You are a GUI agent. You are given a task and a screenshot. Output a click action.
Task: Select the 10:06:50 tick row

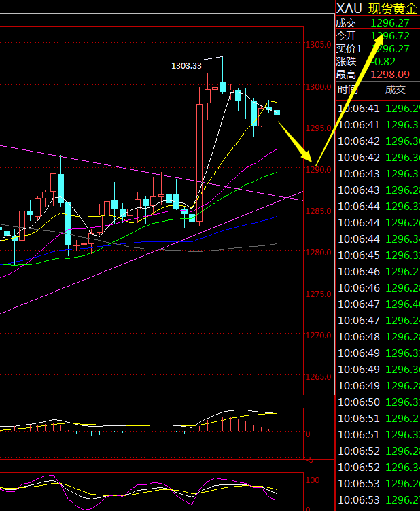pyautogui.click(x=378, y=402)
